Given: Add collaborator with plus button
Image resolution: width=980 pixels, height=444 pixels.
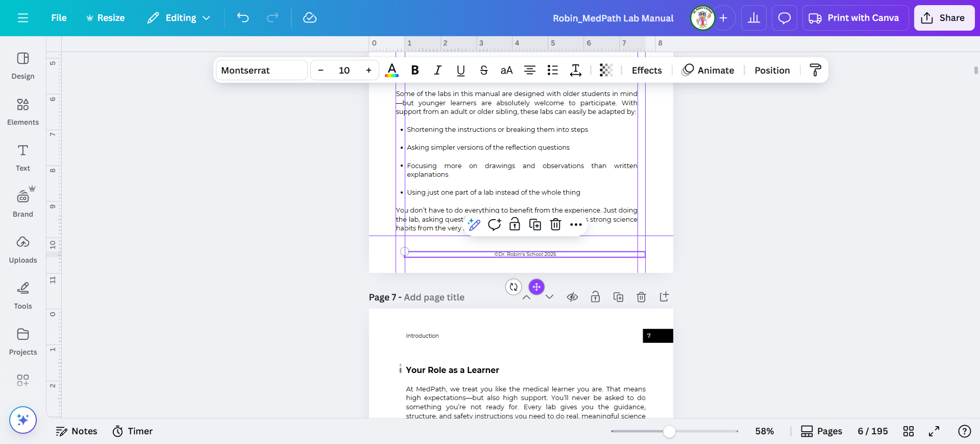Looking at the screenshot, I should tap(723, 18).
